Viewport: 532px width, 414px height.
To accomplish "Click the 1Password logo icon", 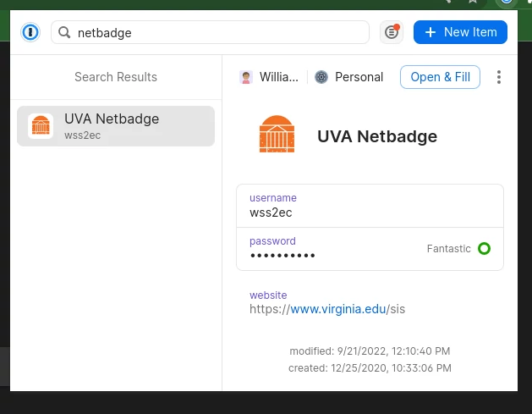I will 30,32.
